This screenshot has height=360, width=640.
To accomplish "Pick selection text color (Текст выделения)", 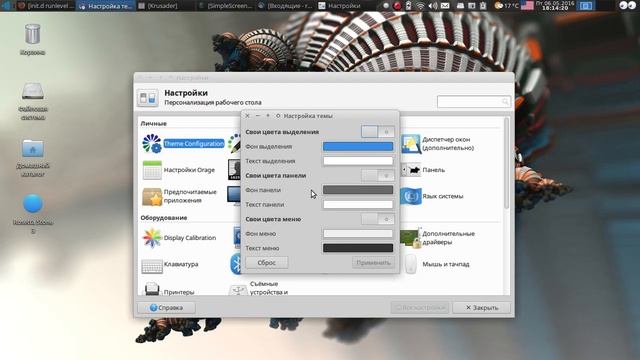I will coord(358,161).
